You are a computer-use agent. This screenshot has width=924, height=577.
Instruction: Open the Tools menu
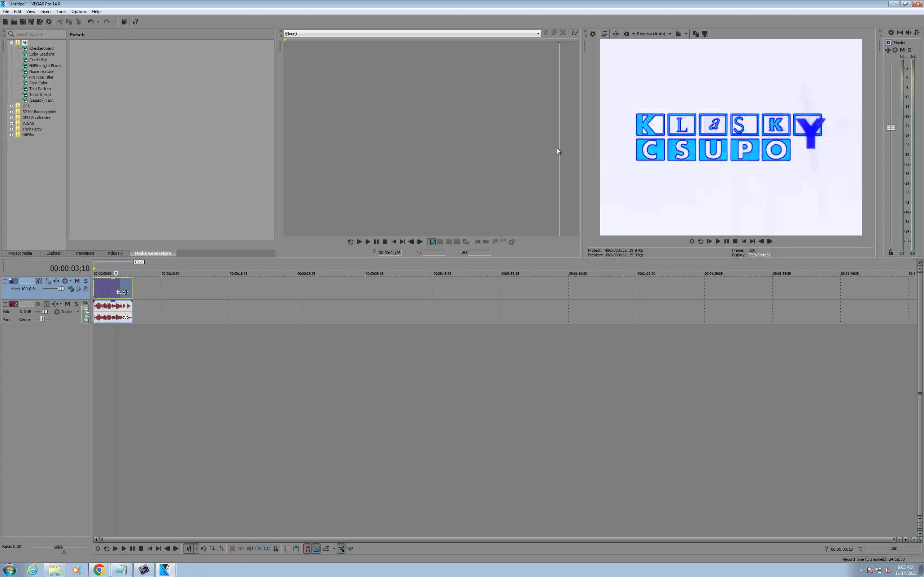(x=61, y=12)
